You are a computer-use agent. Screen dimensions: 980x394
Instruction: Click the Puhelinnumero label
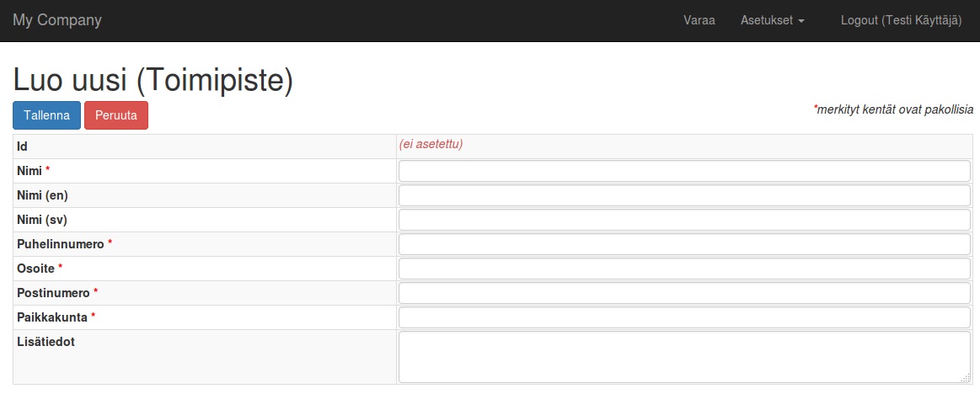tap(61, 244)
